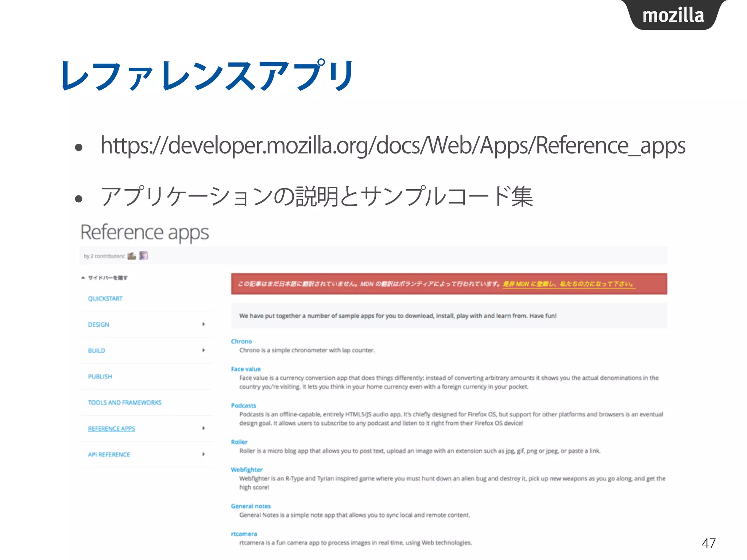Expand the BUILD submenu arrow
This screenshot has width=747, height=560.
[204, 350]
